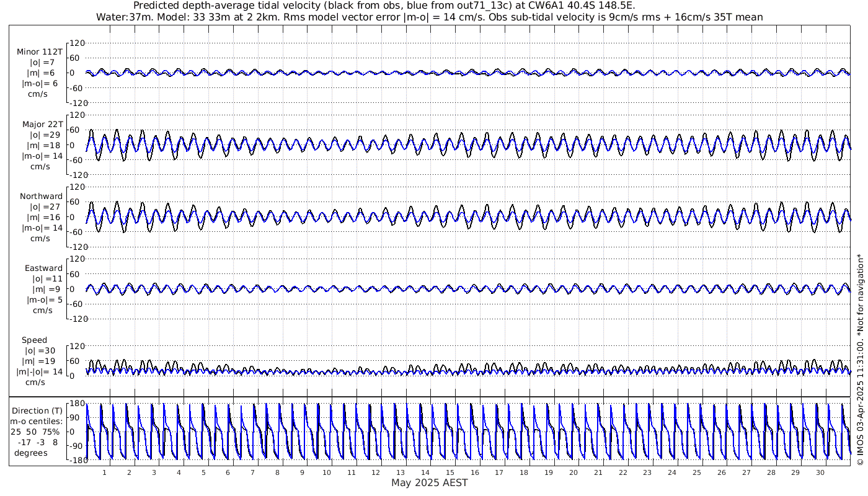This screenshot has height=496, width=868.
Task: Click the "cm/s" unit under Eastward
Action: 42,310
